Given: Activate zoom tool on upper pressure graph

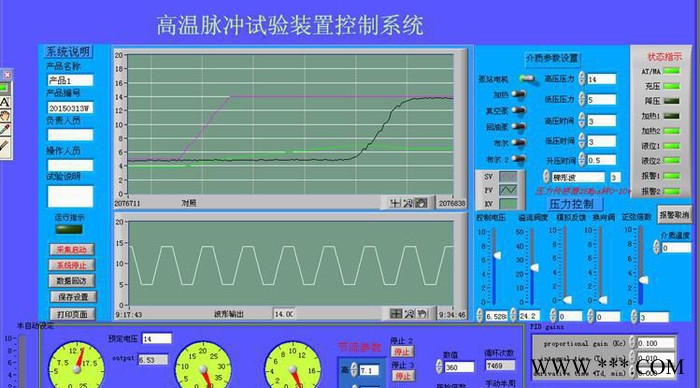Looking at the screenshot, I should [408, 203].
